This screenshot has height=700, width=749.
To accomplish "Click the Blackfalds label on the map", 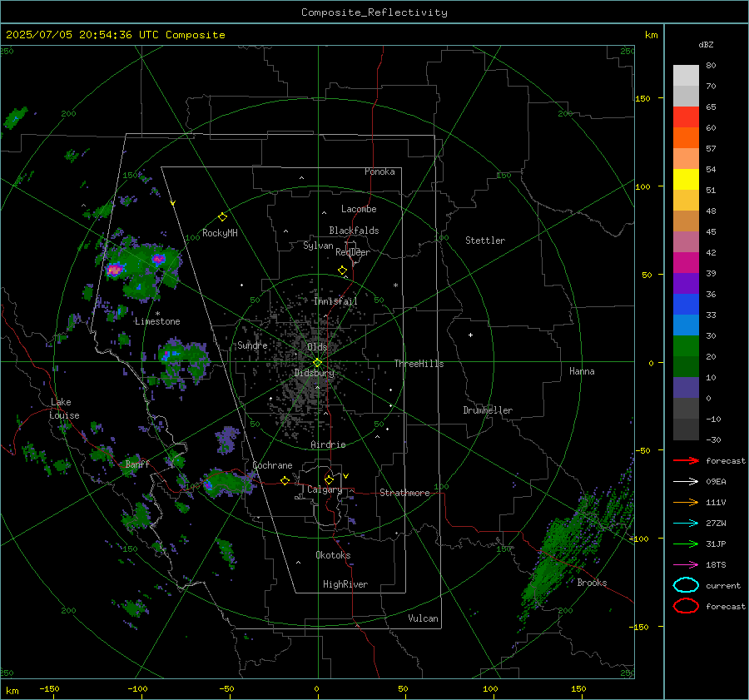I will (x=354, y=231).
